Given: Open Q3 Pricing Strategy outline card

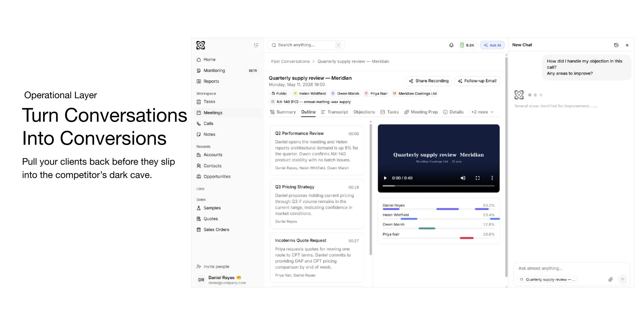Looking at the screenshot, I should [x=317, y=204].
